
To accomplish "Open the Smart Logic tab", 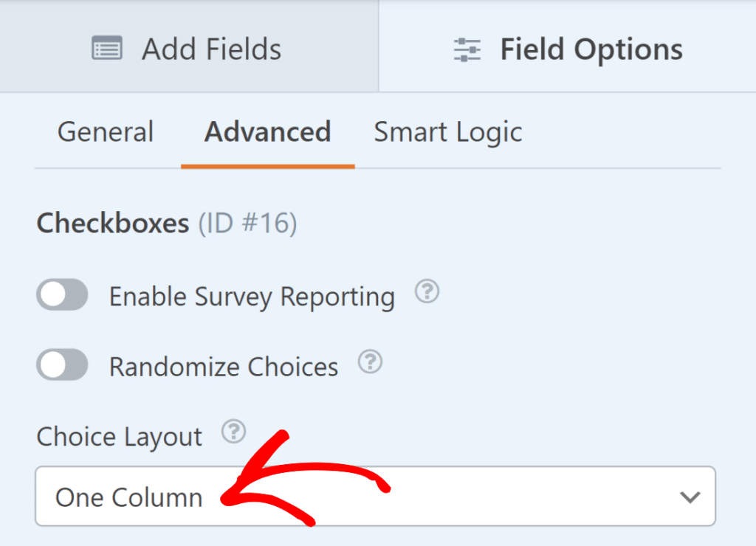I will click(x=447, y=131).
